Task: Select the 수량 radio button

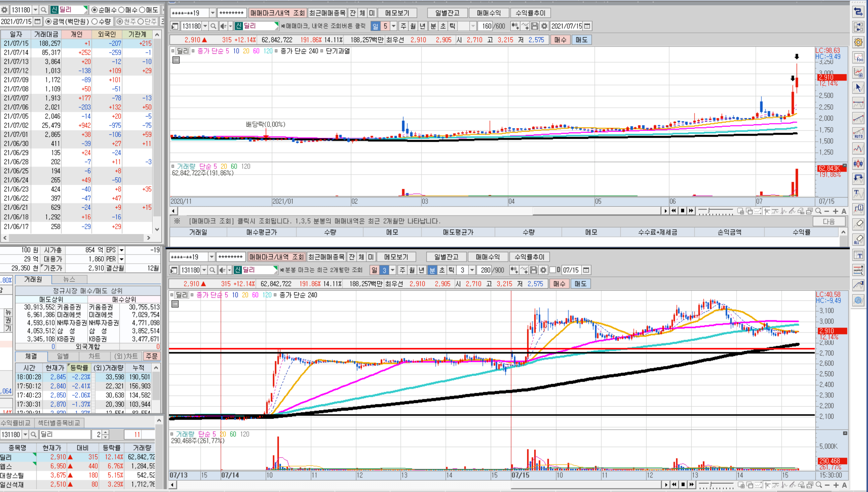Action: [x=95, y=21]
